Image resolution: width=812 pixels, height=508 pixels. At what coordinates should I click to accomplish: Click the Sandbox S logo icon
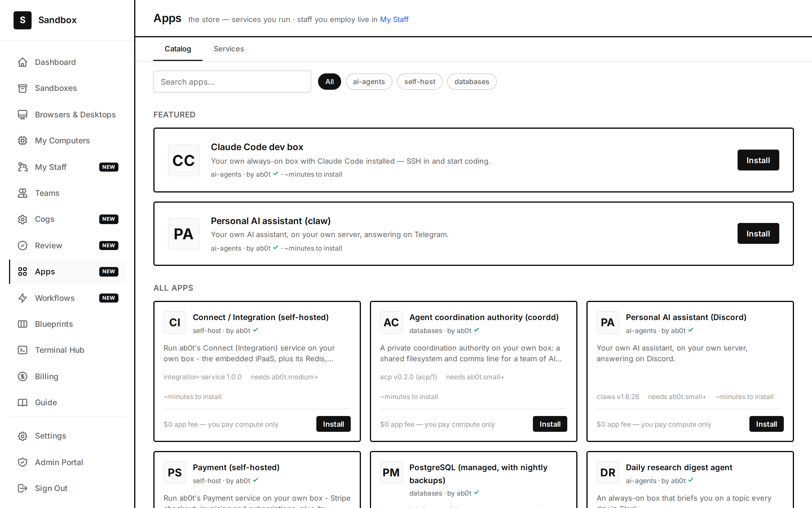tap(23, 20)
